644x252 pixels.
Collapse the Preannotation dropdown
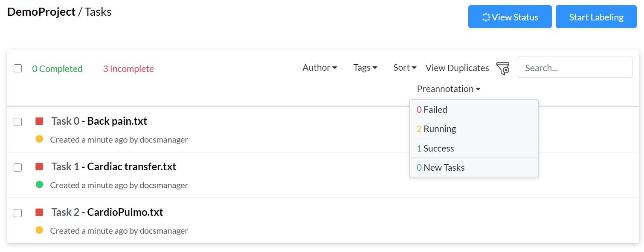tap(449, 89)
